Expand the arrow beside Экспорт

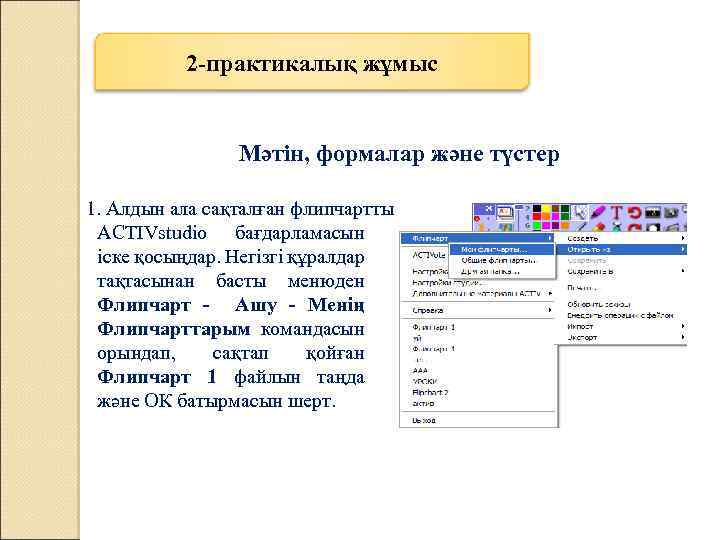click(x=683, y=337)
